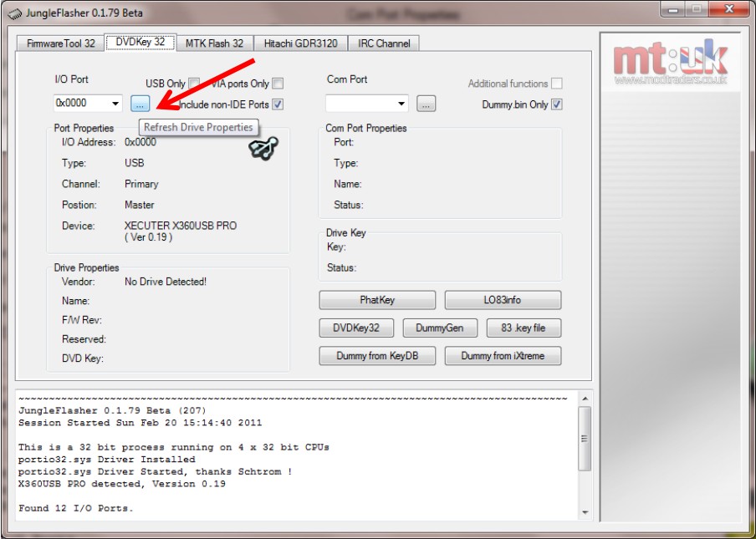The image size is (756, 539).
Task: Click the Com Port properties ellipsis button
Action: [427, 104]
